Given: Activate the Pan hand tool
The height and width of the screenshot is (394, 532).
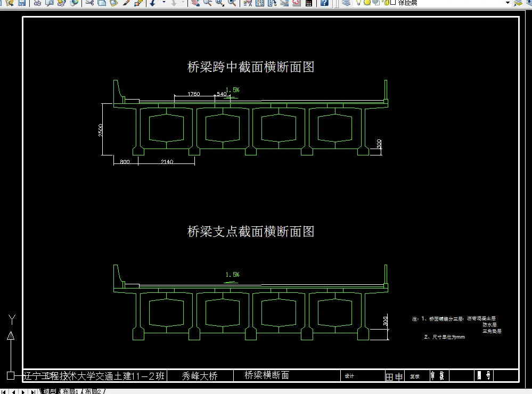Looking at the screenshot, I should point(195,3).
